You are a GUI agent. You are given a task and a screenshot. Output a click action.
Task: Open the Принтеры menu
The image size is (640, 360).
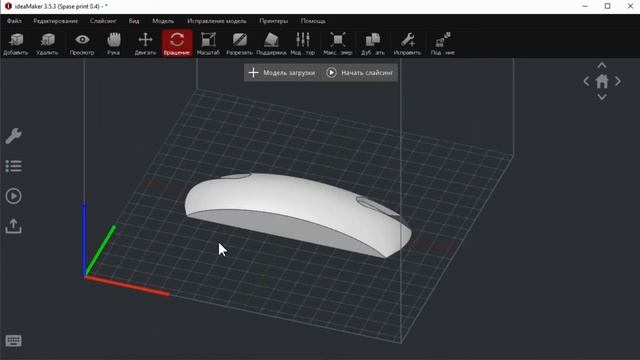(x=273, y=21)
